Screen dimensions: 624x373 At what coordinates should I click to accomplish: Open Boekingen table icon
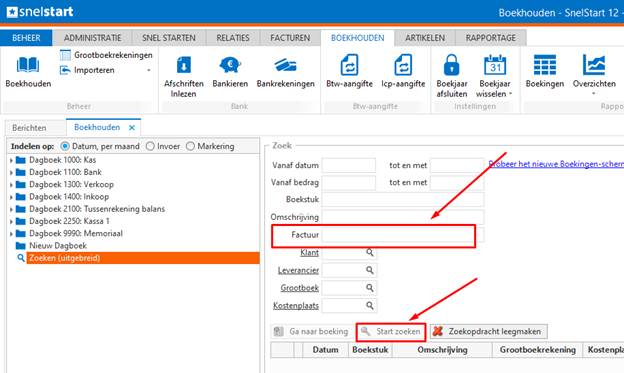544,65
